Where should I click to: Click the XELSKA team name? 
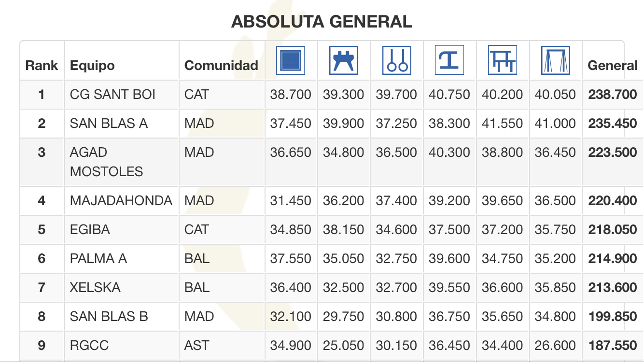(95, 288)
